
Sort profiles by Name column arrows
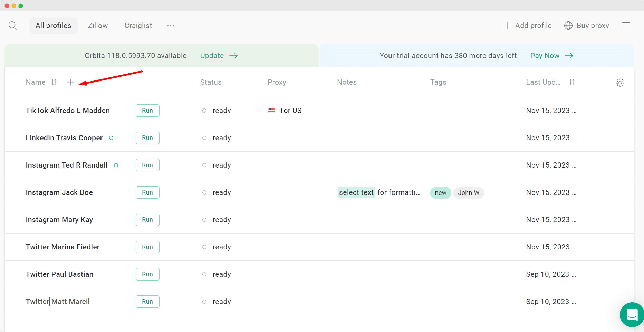pyautogui.click(x=54, y=82)
